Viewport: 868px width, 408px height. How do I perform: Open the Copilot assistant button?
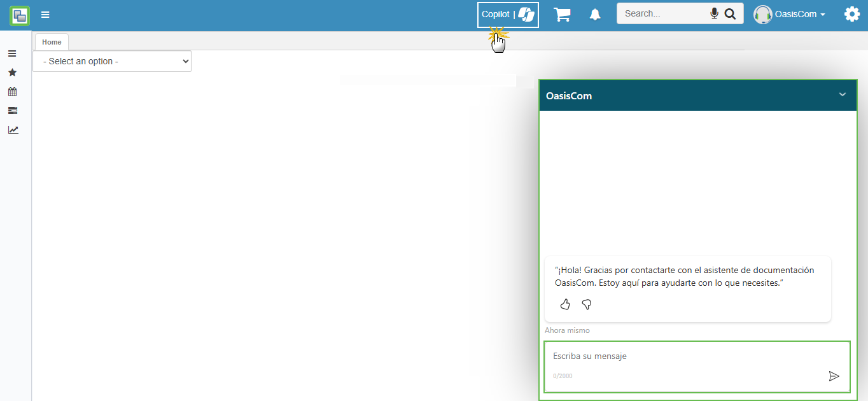508,15
